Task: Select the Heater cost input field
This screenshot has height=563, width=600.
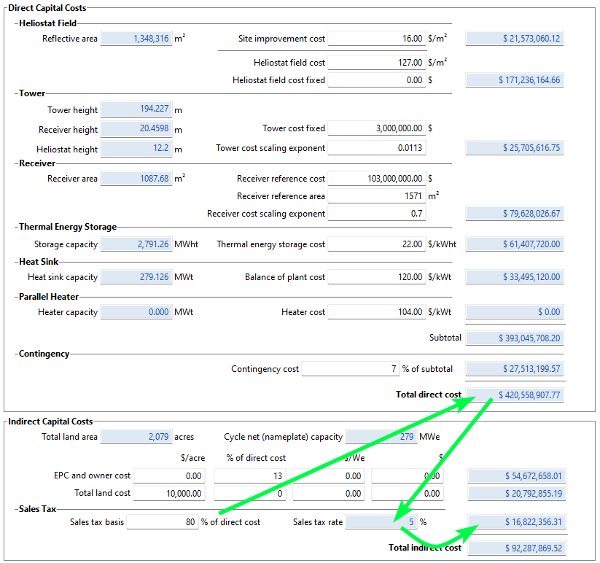Action: (x=376, y=312)
